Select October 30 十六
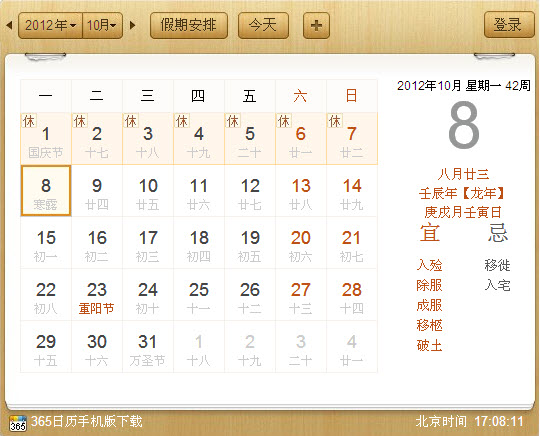Viewport: 540px width, 436px height. tap(97, 347)
